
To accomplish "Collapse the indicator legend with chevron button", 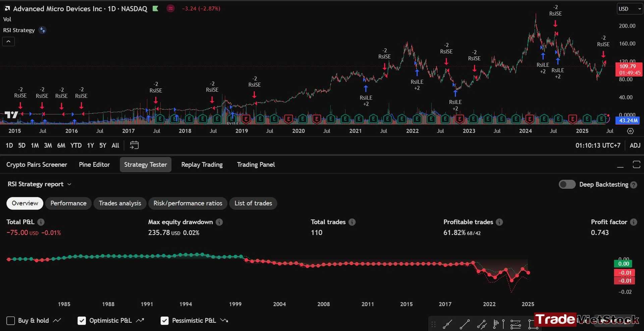I will point(8,42).
